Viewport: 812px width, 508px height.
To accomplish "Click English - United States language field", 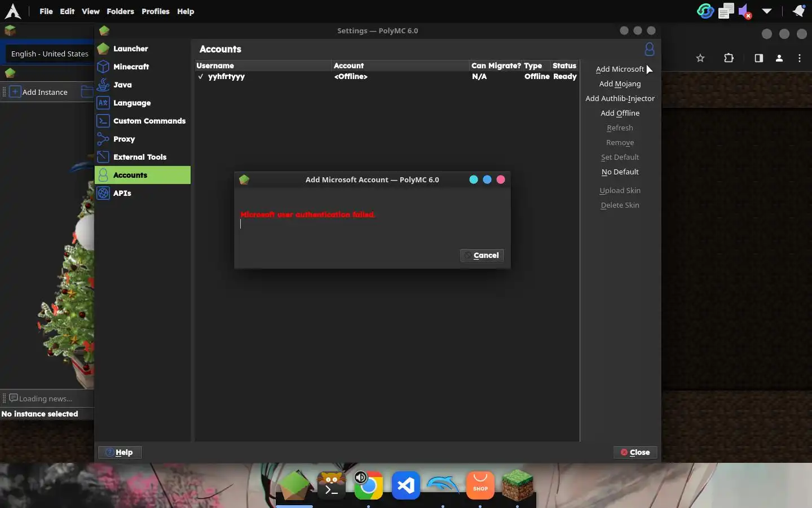I will pyautogui.click(x=50, y=54).
